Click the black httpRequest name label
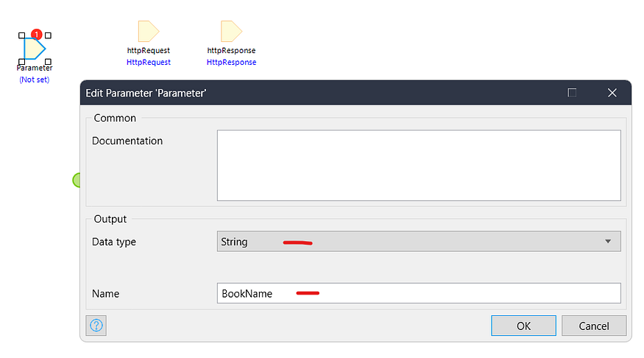This screenshot has height=358, width=644. [x=149, y=51]
